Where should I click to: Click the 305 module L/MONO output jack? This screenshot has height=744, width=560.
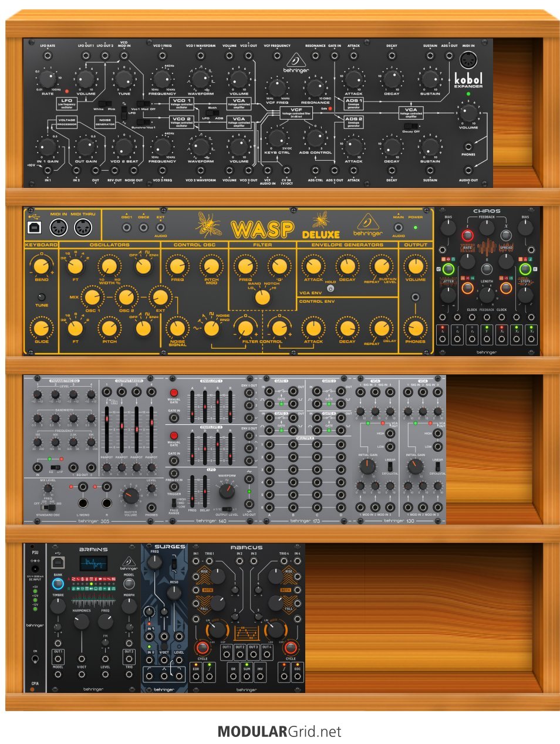coord(83,503)
